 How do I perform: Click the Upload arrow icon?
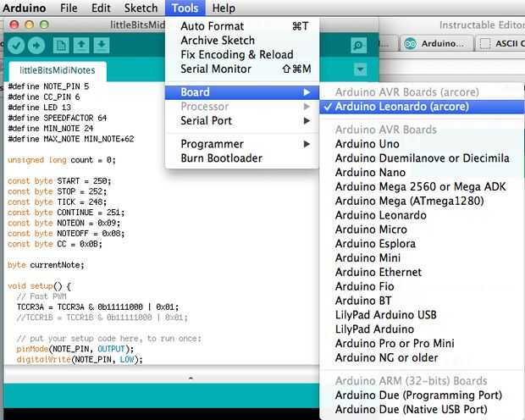[36, 45]
